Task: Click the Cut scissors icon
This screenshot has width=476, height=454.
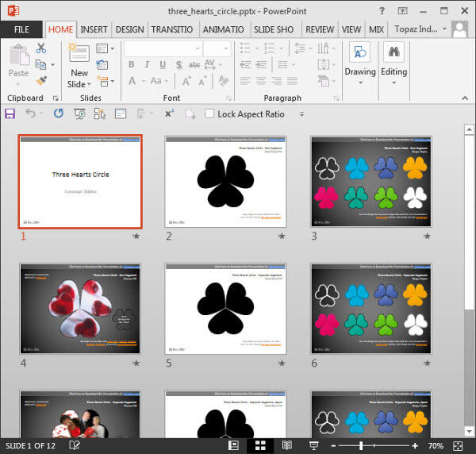Action: coord(41,49)
